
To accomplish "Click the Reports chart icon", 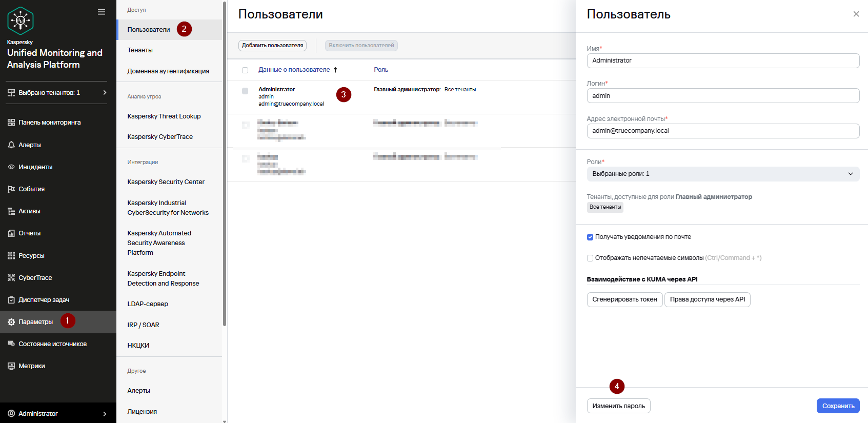I will (x=11, y=233).
